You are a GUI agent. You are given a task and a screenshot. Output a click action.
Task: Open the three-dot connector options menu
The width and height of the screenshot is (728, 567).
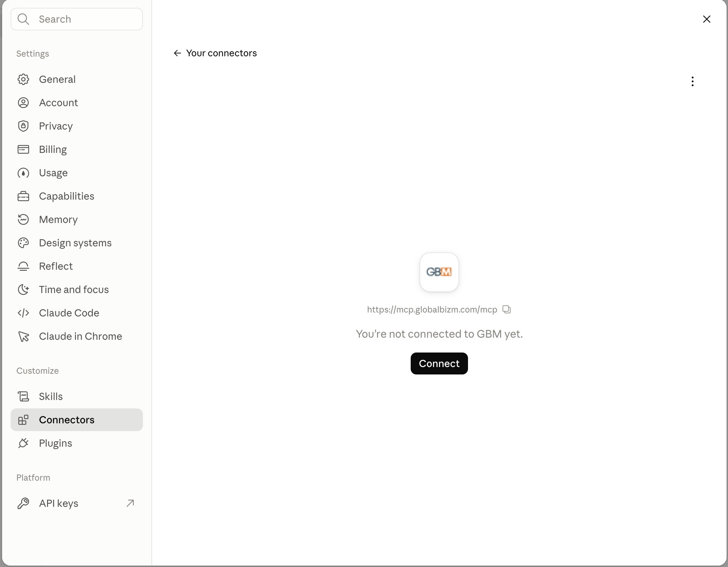(x=692, y=81)
